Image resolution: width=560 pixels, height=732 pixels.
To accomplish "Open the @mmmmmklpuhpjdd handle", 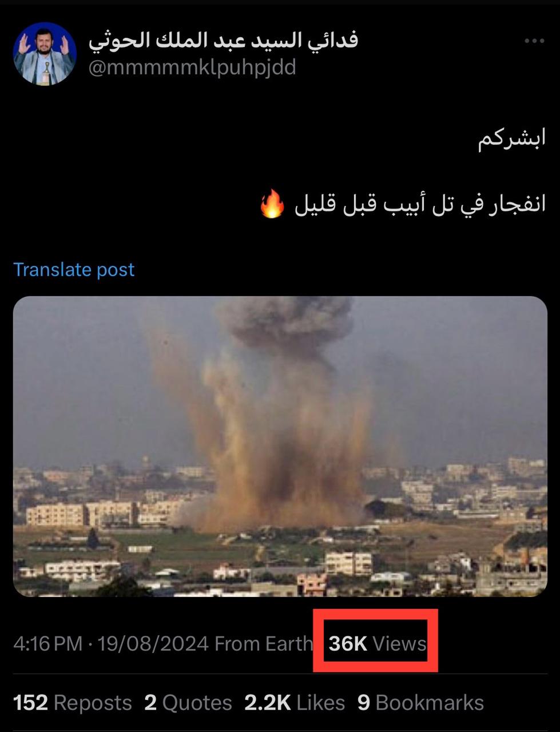I will point(193,67).
